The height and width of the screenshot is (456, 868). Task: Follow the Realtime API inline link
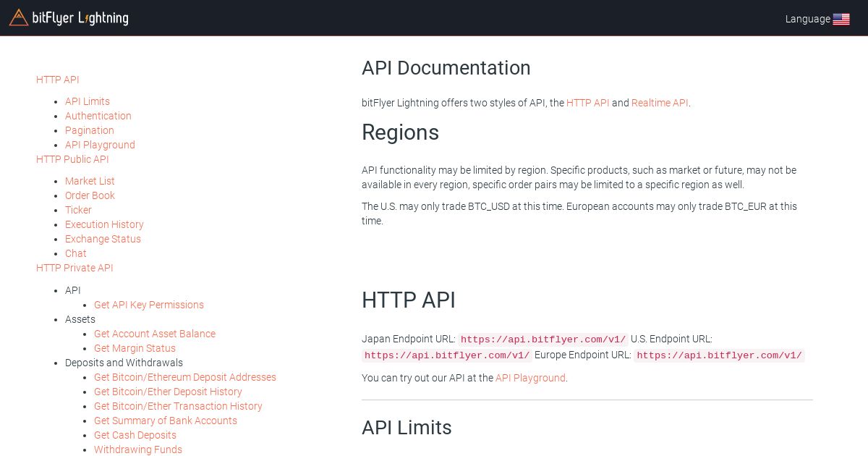point(660,103)
